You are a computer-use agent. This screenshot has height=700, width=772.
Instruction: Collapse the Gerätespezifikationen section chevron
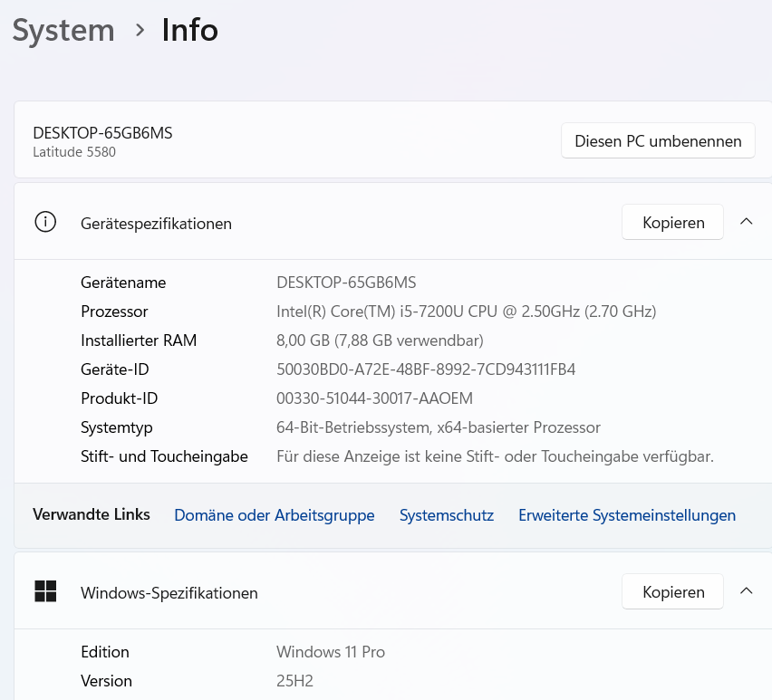pos(747,222)
